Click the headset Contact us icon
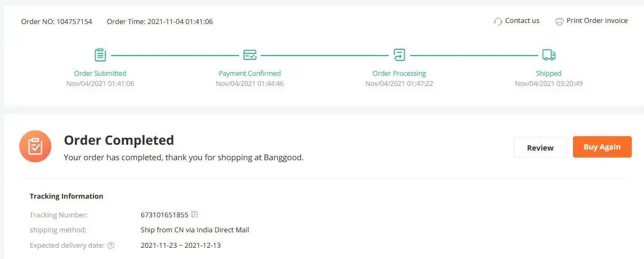The image size is (644, 259). pos(498,21)
